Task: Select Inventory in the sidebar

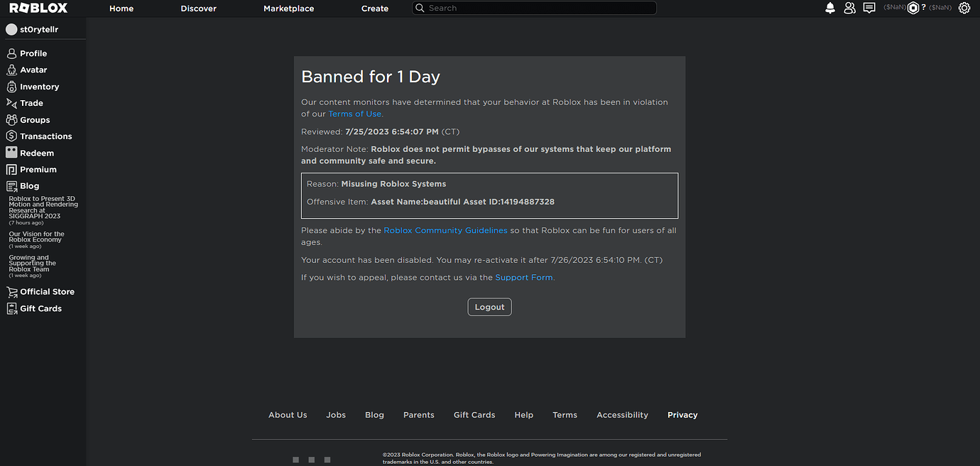Action: point(40,87)
